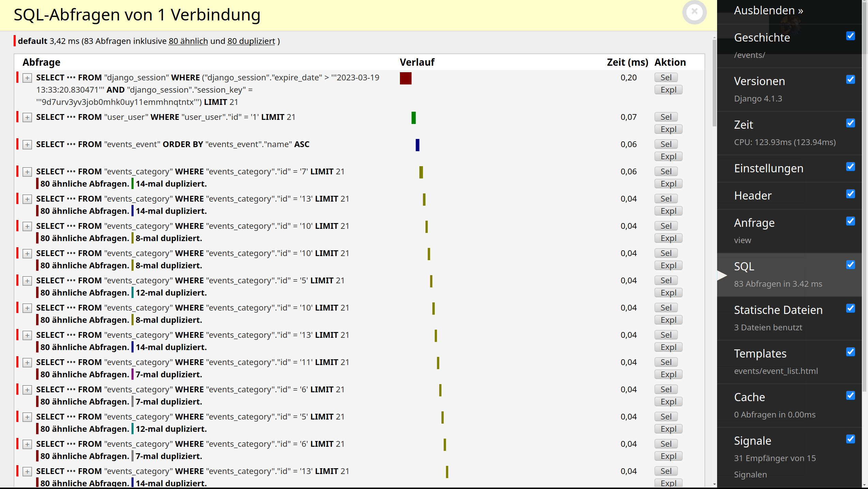
Task: Expand the user_user SELECT query
Action: click(27, 117)
